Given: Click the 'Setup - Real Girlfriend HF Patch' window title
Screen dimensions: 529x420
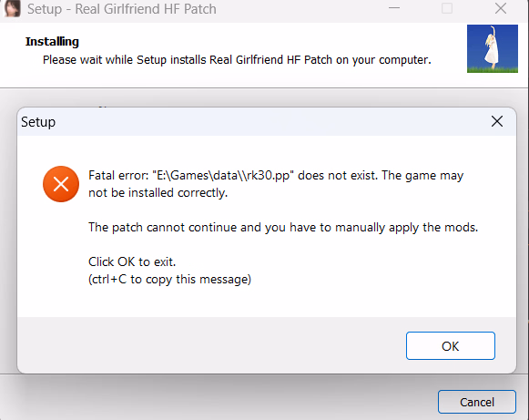Looking at the screenshot, I should [x=122, y=9].
